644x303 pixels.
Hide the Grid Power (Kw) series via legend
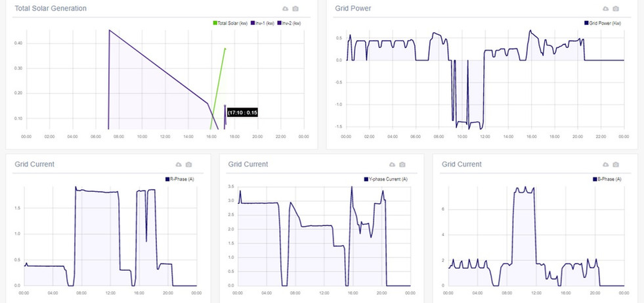click(x=602, y=24)
